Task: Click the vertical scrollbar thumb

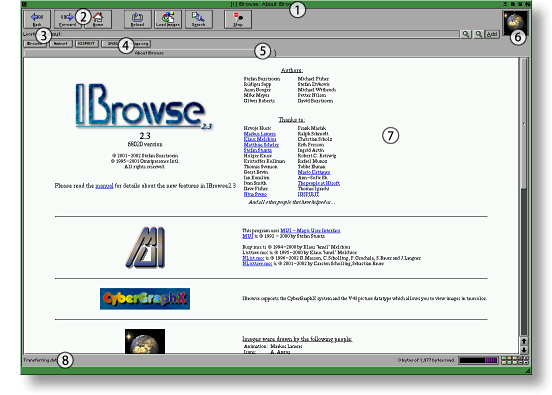Action: (x=524, y=123)
